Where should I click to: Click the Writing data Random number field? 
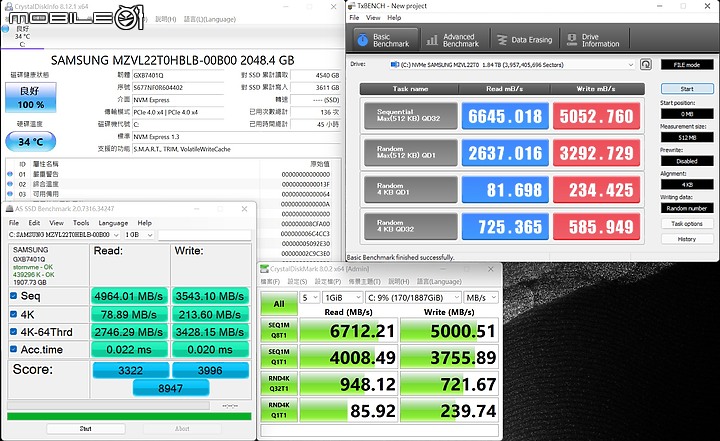[687, 208]
